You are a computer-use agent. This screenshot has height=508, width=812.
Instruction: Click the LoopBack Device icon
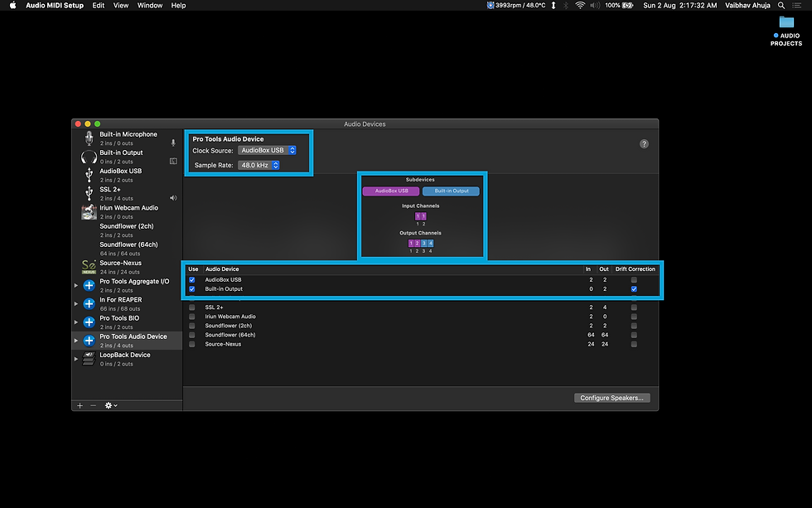coord(89,358)
